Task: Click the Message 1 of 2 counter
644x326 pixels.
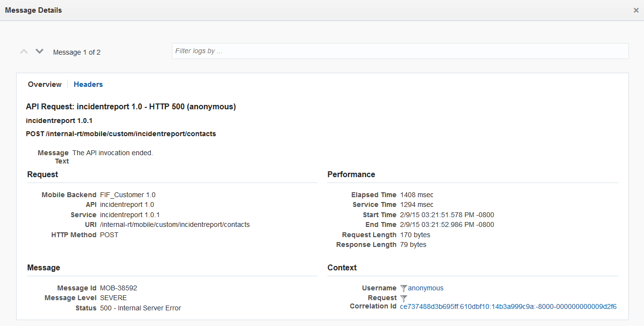Action: pos(77,52)
